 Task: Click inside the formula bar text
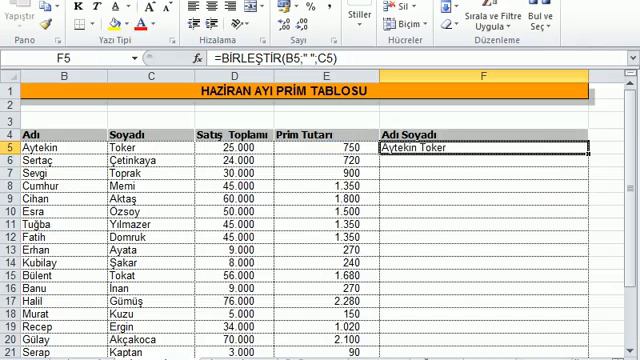click(x=276, y=58)
